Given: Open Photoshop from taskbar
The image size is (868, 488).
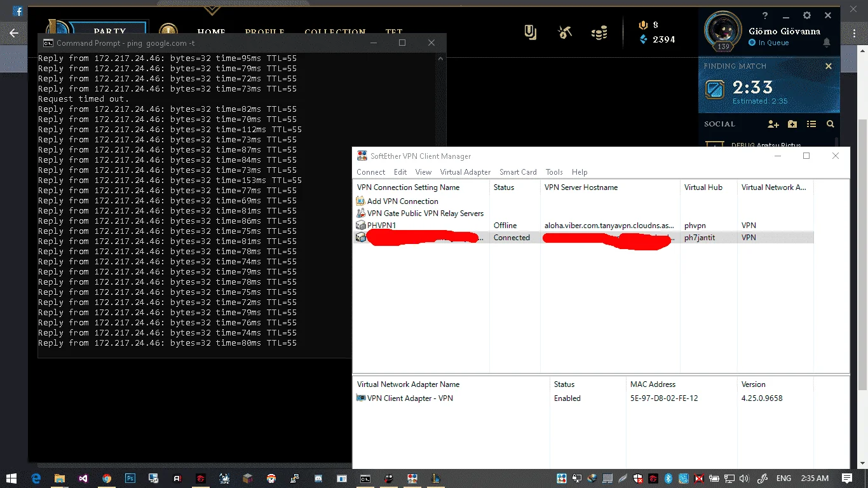Looking at the screenshot, I should point(130,478).
